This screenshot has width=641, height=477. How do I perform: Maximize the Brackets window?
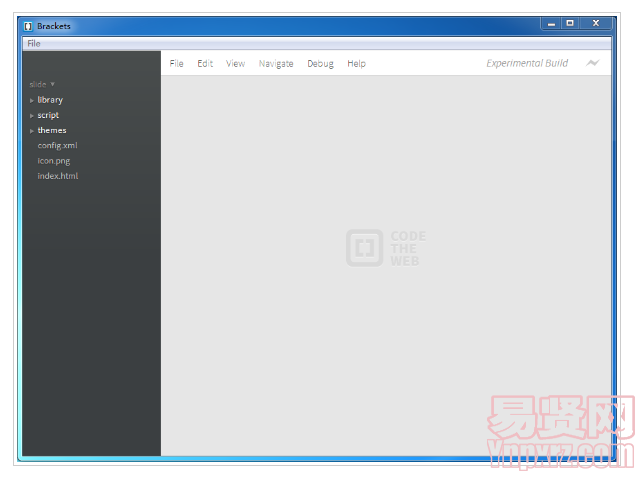[x=570, y=24]
